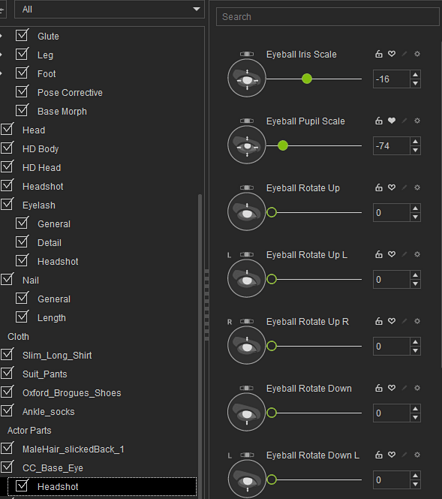Disable the Slim_Long_Shirt checkbox

[7, 355]
